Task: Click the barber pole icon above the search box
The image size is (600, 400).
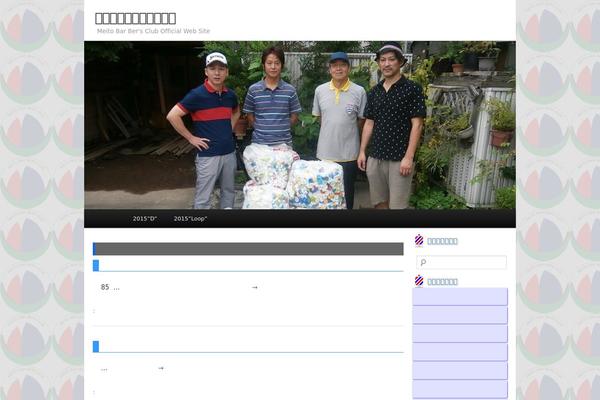Action: click(x=419, y=240)
